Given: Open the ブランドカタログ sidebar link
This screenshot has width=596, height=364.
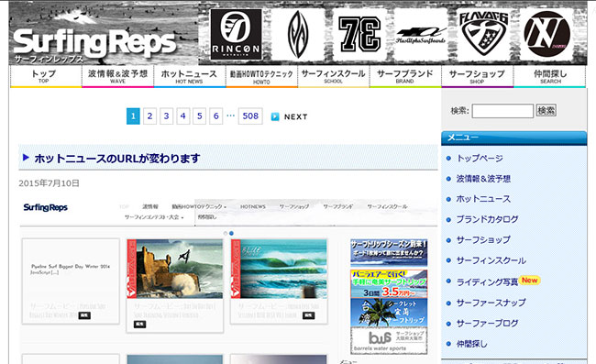Looking at the screenshot, I should [487, 219].
